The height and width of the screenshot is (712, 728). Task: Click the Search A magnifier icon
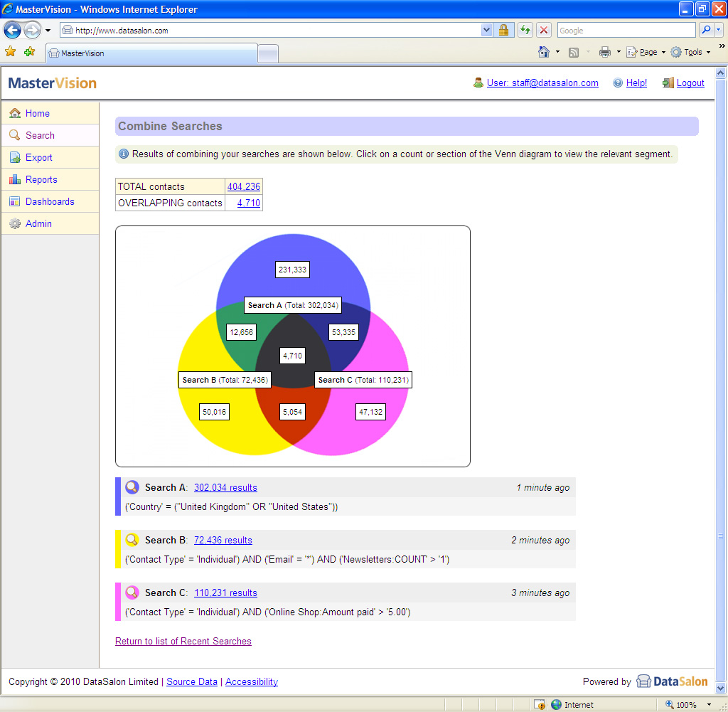point(132,487)
